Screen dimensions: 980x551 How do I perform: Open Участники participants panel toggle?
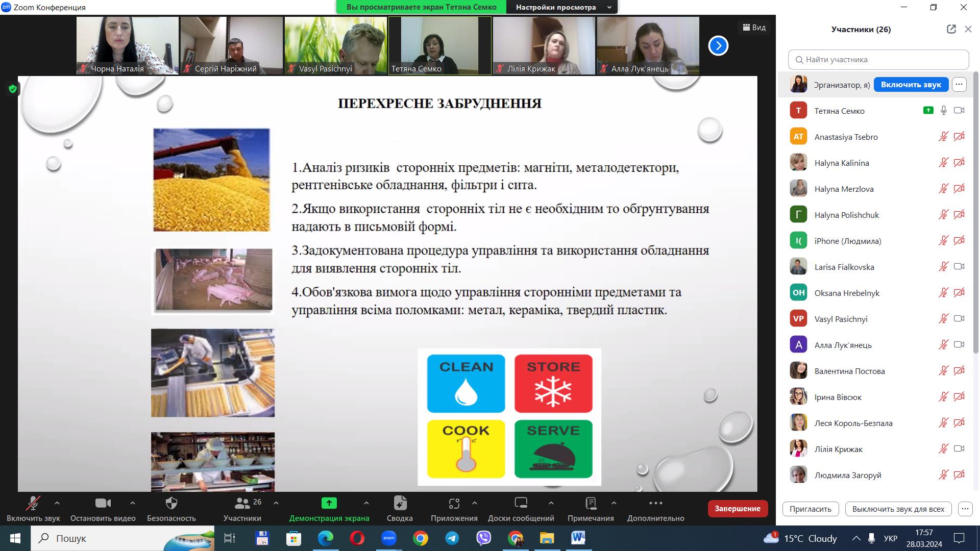(242, 504)
